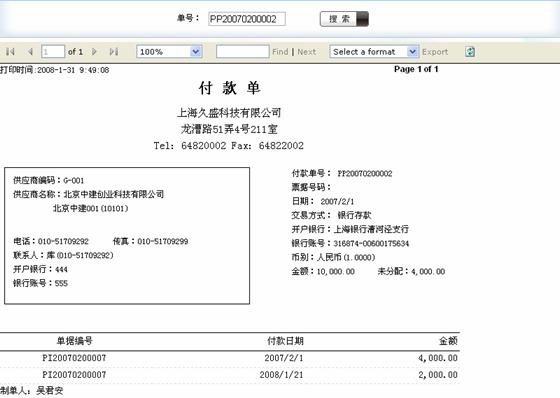This screenshot has width=560, height=398.
Task: Click the Export link
Action: point(435,52)
